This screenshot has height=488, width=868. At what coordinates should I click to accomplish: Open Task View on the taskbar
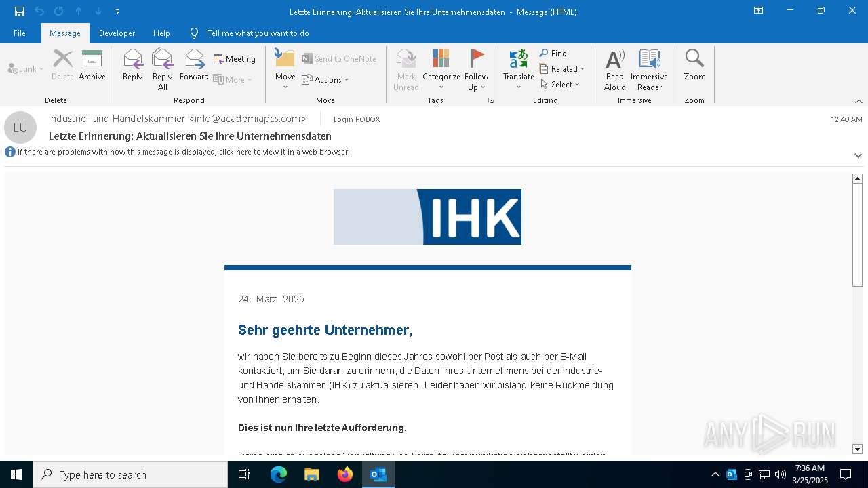pyautogui.click(x=244, y=474)
